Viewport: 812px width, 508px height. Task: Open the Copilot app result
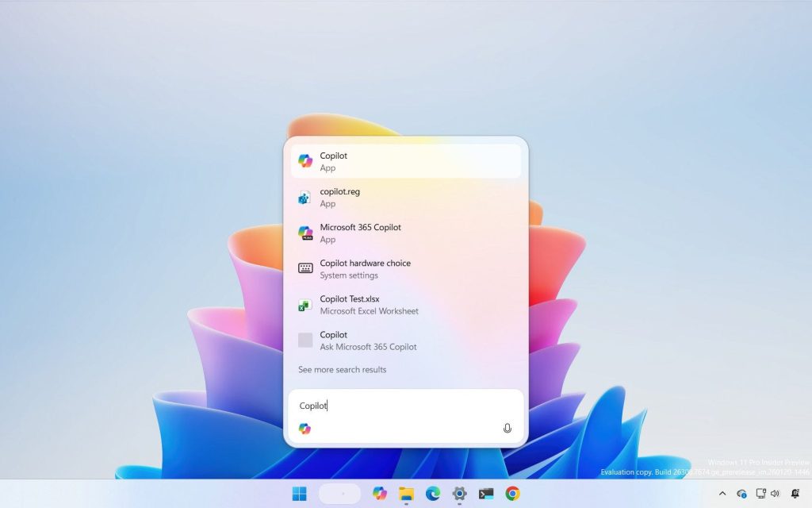(406, 161)
